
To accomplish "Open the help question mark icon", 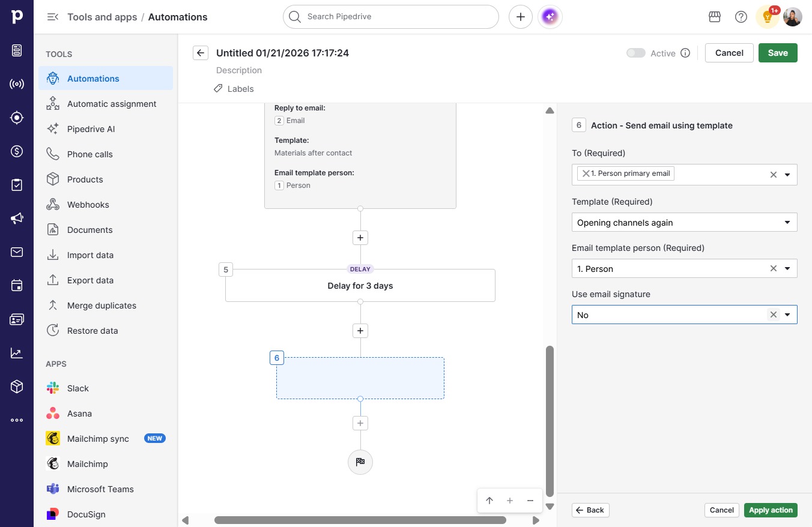I will point(741,17).
